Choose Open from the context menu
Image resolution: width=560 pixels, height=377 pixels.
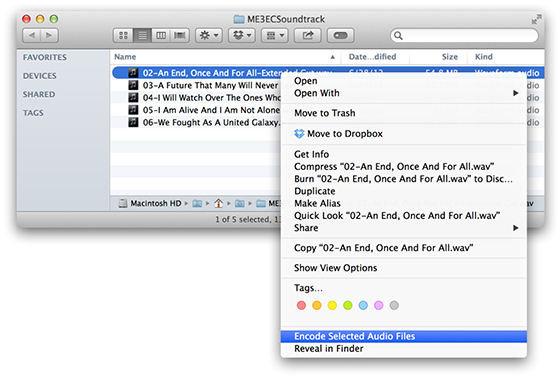pos(404,81)
